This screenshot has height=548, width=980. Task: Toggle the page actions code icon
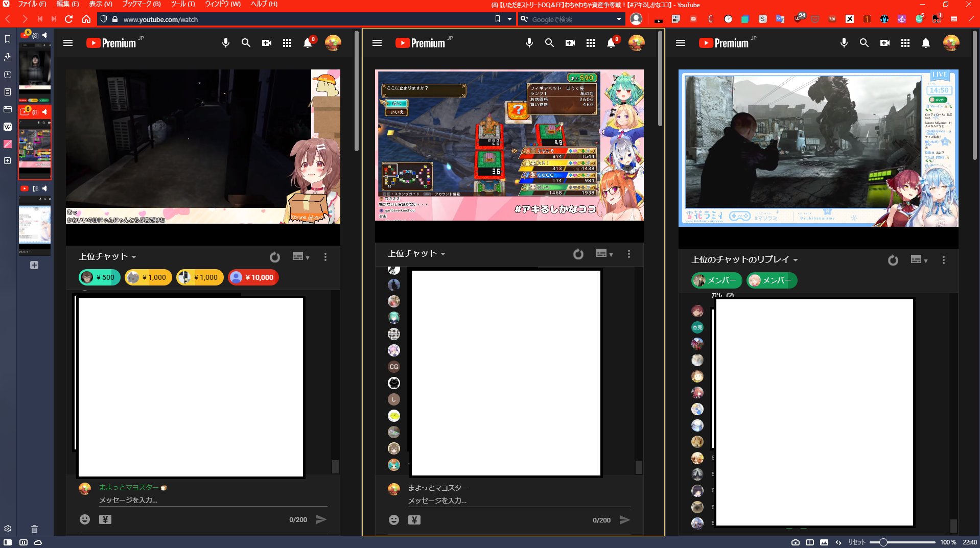[838, 542]
